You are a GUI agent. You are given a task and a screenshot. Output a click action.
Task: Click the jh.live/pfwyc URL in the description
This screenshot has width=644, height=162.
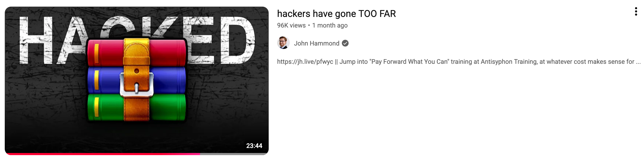tap(305, 62)
